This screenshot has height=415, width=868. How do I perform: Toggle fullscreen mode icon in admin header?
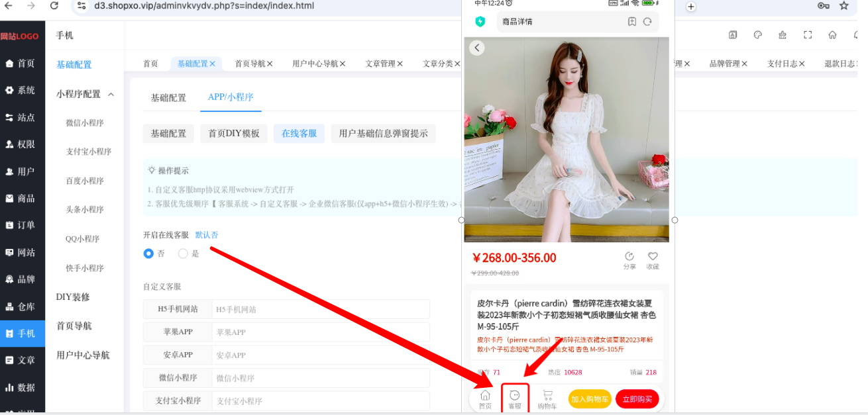[808, 35]
